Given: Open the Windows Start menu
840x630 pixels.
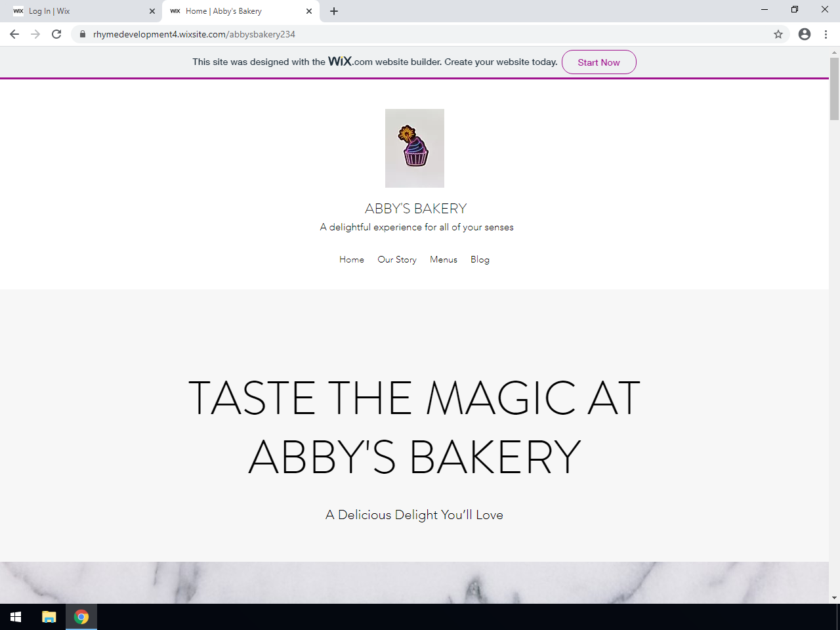Looking at the screenshot, I should tap(16, 617).
